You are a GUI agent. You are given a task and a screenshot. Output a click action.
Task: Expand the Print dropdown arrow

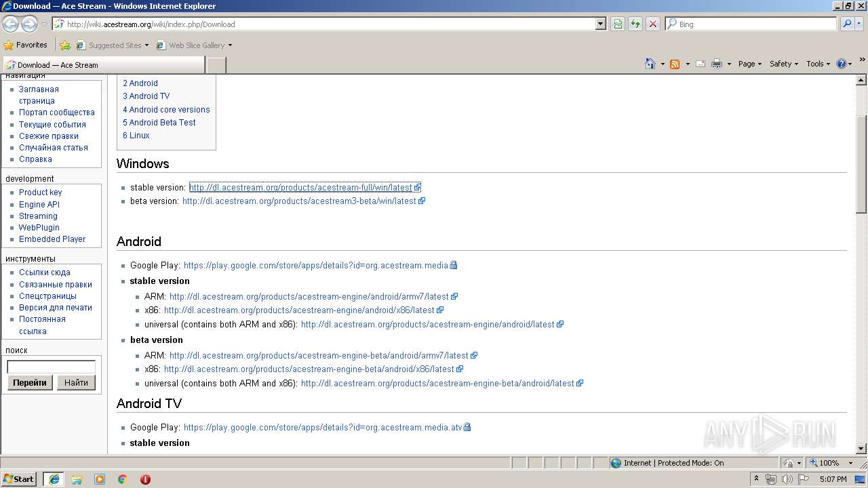tap(730, 64)
